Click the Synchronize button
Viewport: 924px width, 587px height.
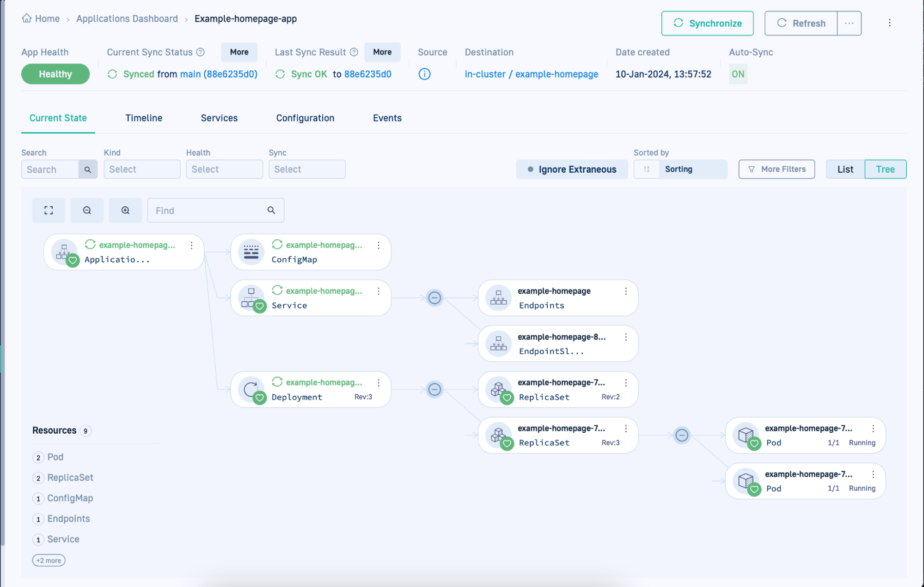[x=707, y=23]
